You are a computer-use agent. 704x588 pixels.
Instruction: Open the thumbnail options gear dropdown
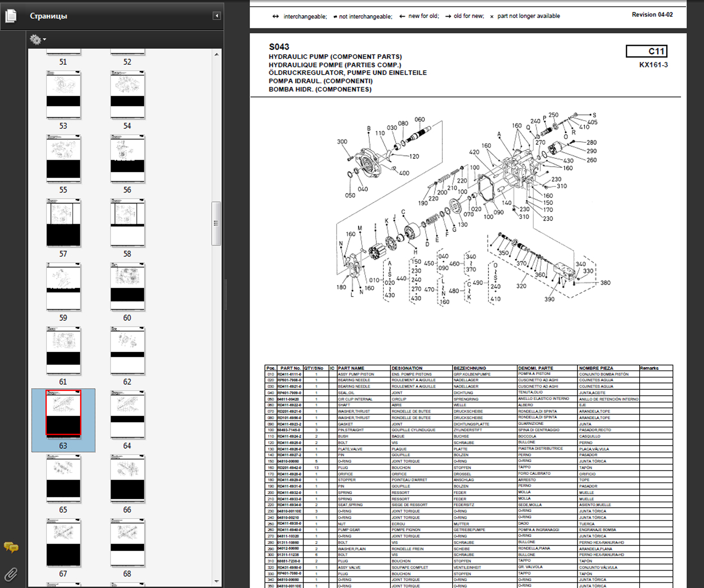(x=37, y=39)
